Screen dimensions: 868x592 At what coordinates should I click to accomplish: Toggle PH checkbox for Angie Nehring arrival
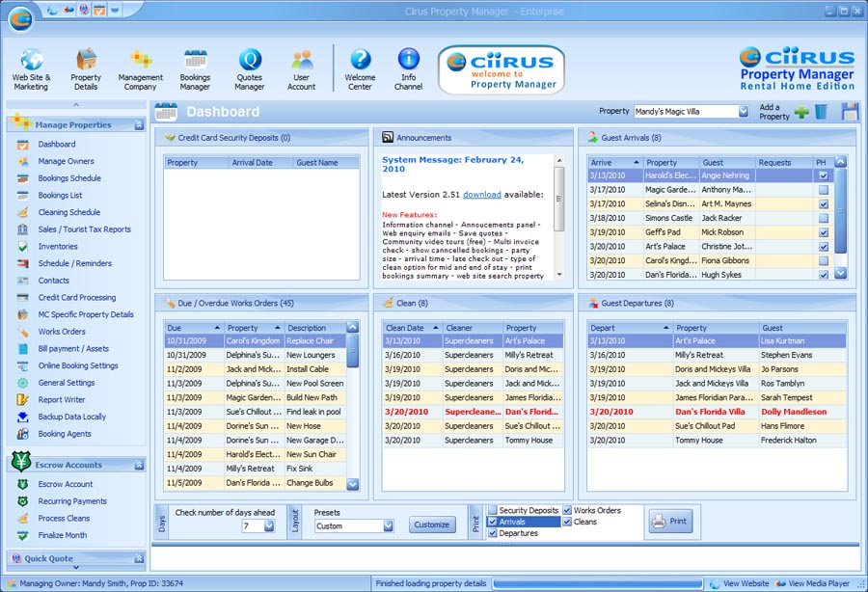click(824, 175)
